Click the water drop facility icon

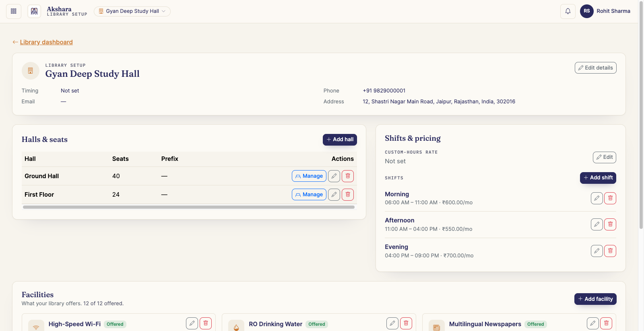click(236, 326)
